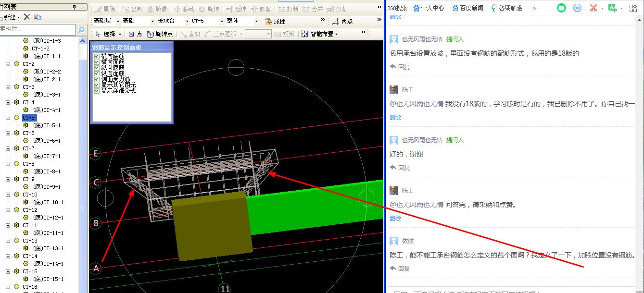644x293 pixels.
Task: Expand browser bookmarks overflow chevron
Action: tap(534, 8)
